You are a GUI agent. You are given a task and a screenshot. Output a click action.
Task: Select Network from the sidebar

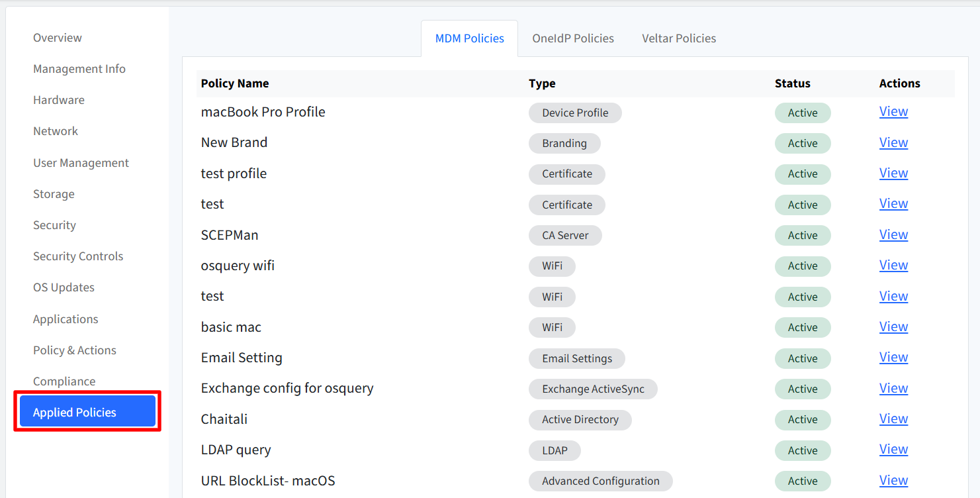56,131
